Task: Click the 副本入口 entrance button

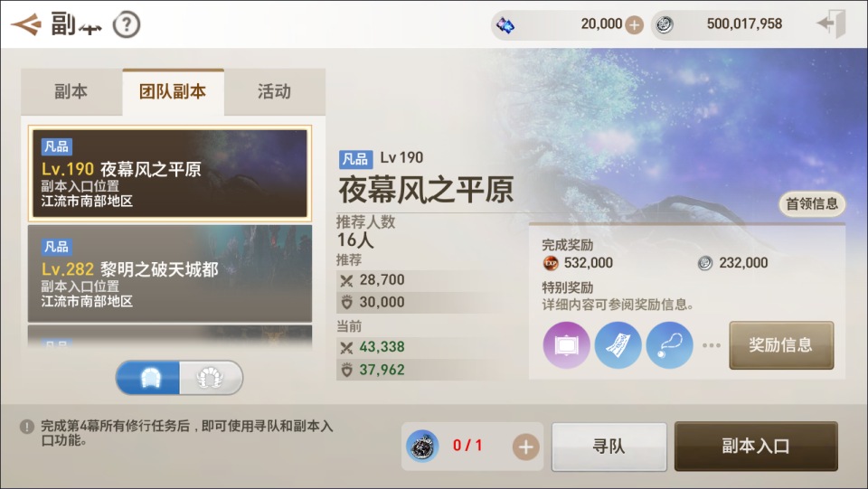Action: click(x=756, y=447)
